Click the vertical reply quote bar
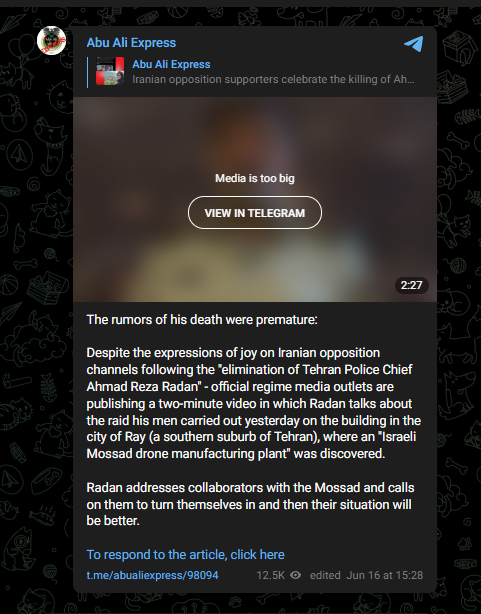The image size is (481, 614). [x=87, y=72]
